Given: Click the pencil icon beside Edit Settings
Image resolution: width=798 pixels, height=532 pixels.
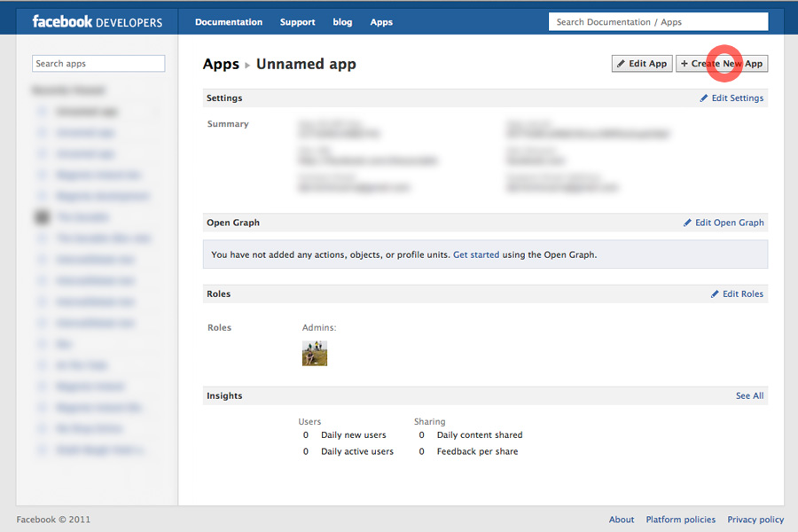Looking at the screenshot, I should pos(704,98).
